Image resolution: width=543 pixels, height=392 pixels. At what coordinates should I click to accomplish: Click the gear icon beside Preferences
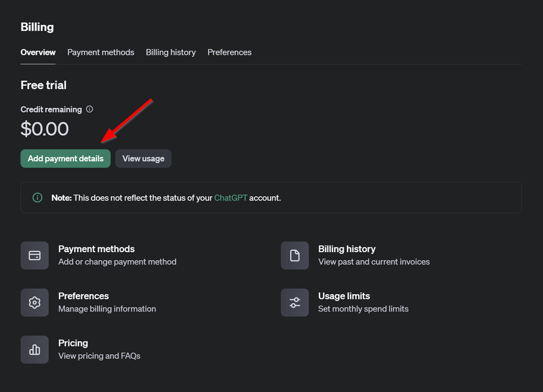[x=34, y=302]
